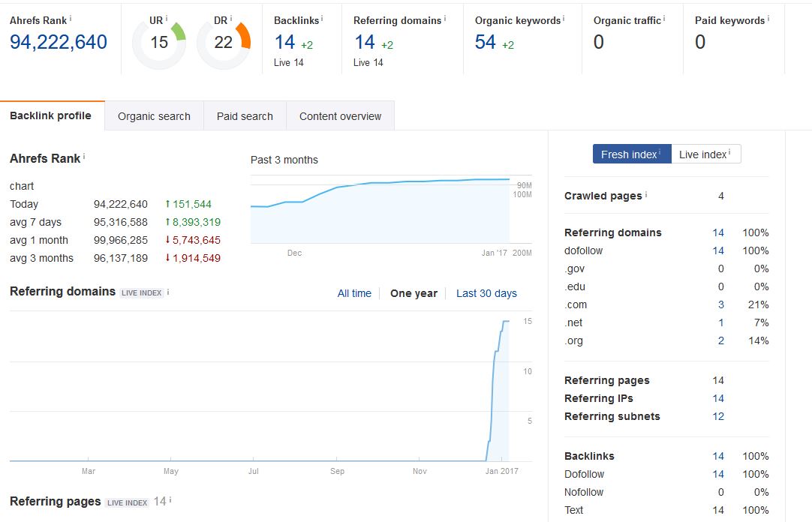Open Referring domains count 14 in header stats
The width and height of the screenshot is (812, 522).
[x=365, y=42]
